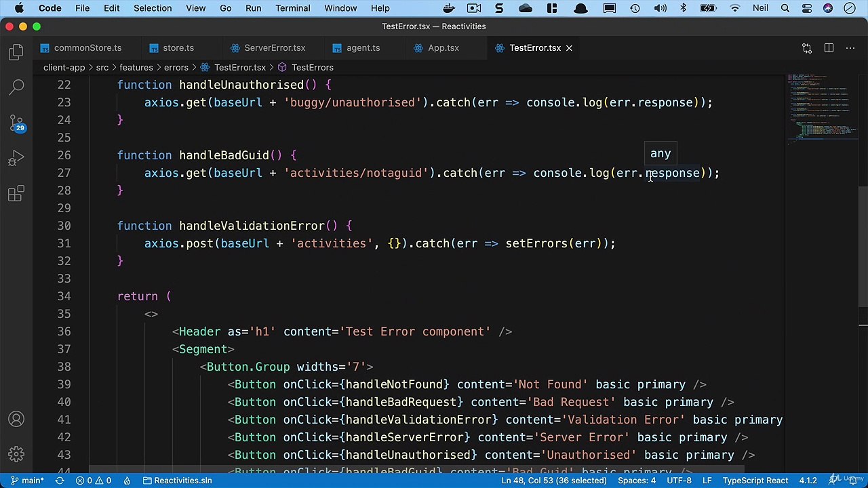Click the battery icon in menu bar
Image resolution: width=868 pixels, height=488 pixels.
[709, 8]
